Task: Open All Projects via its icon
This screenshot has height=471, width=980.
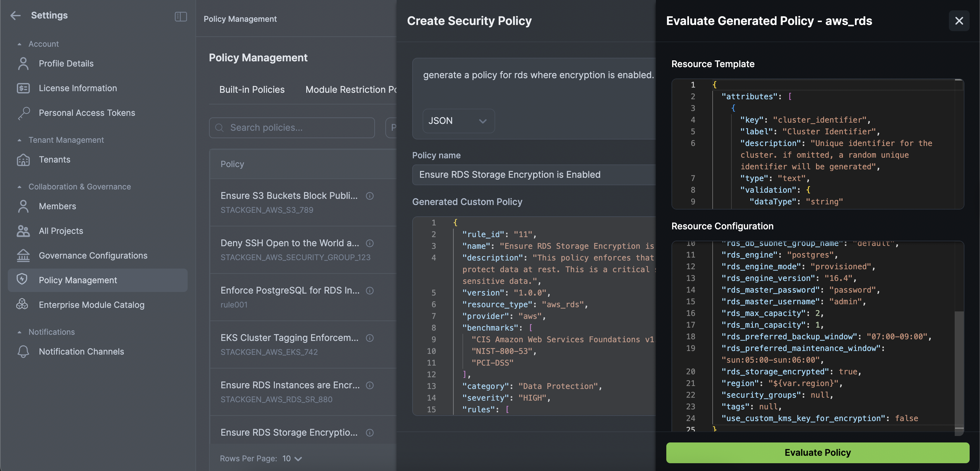Action: 23,231
